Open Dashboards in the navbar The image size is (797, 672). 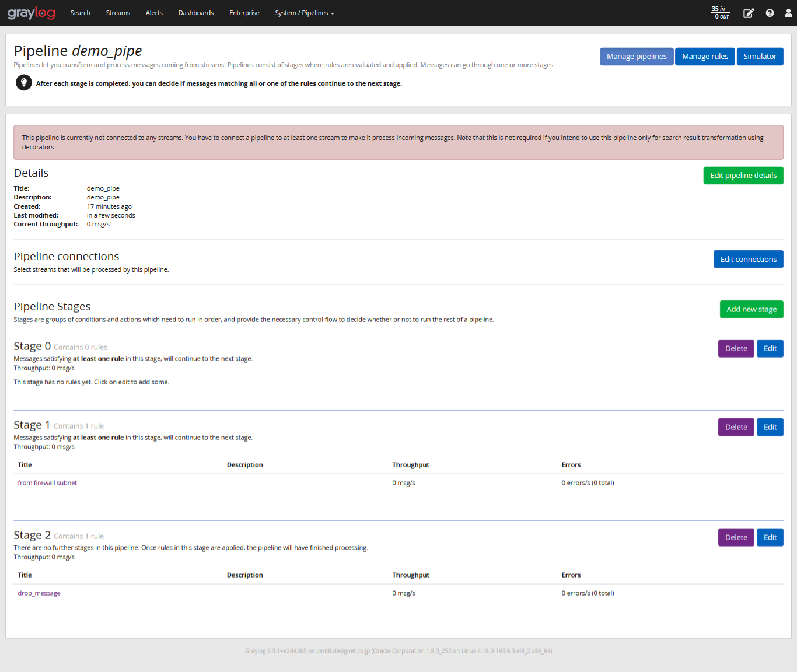(x=196, y=13)
